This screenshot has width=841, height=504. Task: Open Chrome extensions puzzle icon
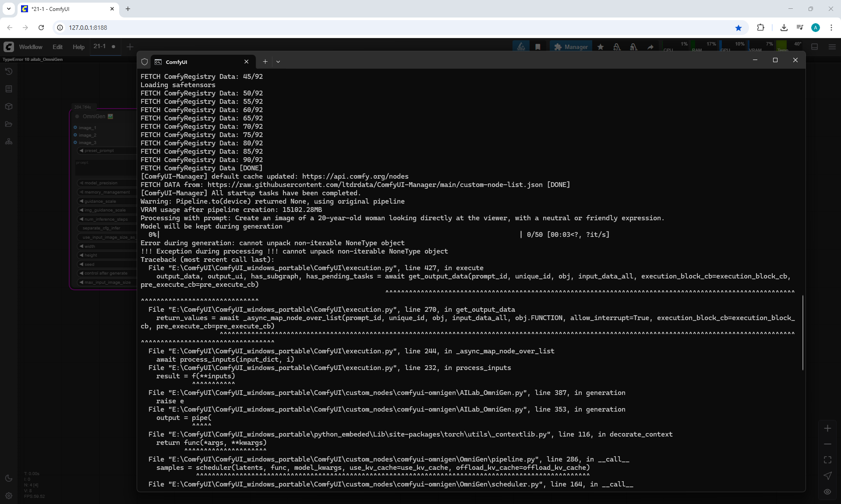(760, 28)
